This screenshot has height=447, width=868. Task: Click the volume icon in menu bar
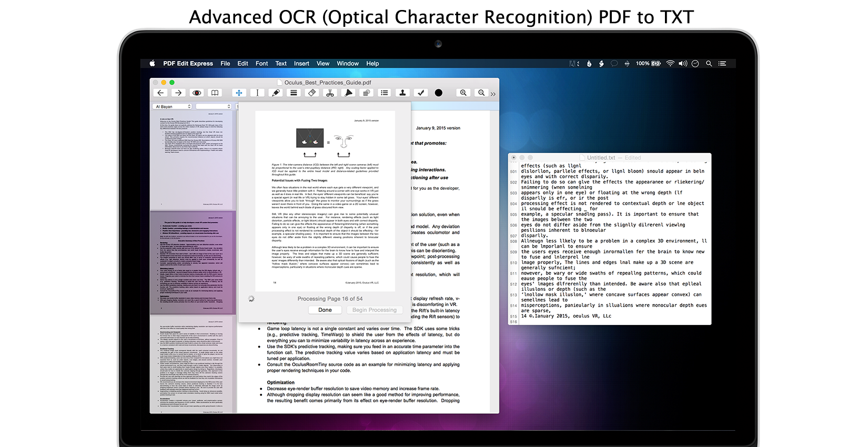[x=683, y=64]
